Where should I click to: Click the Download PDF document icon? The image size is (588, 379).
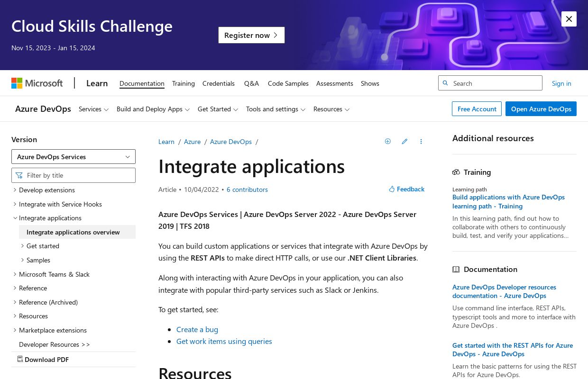[20, 359]
